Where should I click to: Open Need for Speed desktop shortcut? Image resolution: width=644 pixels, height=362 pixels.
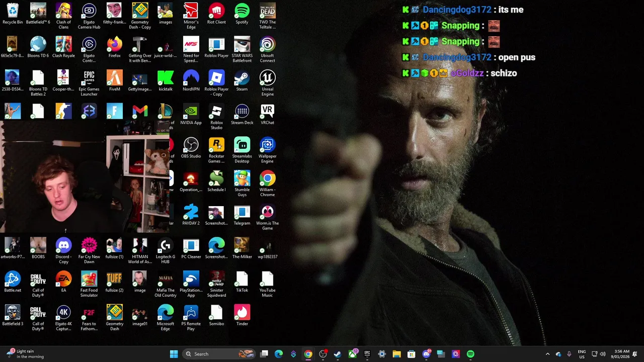(191, 50)
